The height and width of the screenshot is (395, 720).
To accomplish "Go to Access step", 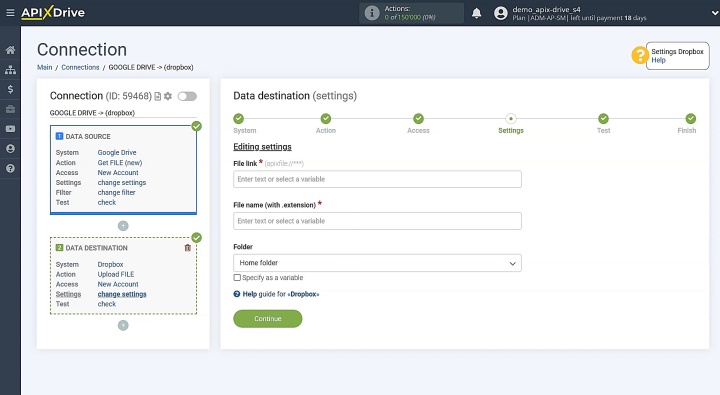I will 418,118.
